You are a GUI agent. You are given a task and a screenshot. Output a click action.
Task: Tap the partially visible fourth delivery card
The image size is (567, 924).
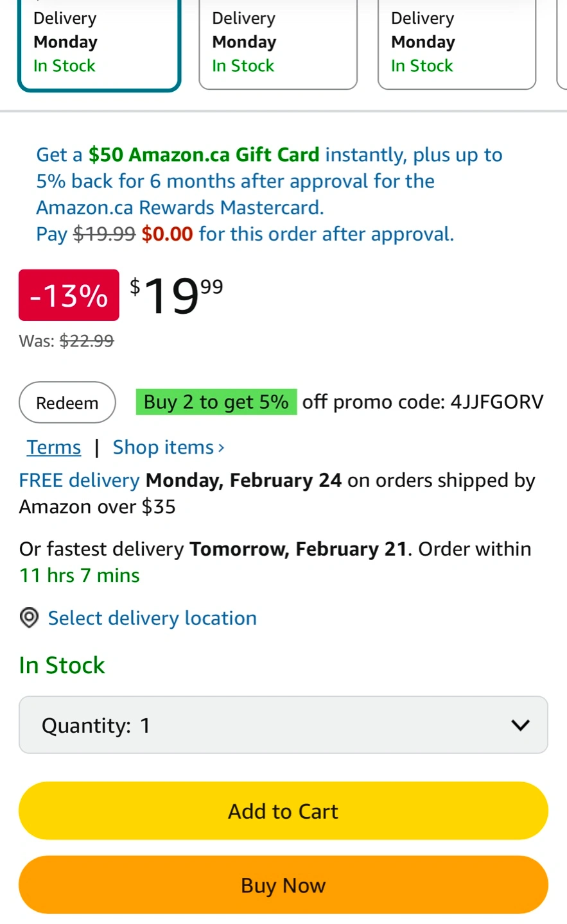(562, 44)
